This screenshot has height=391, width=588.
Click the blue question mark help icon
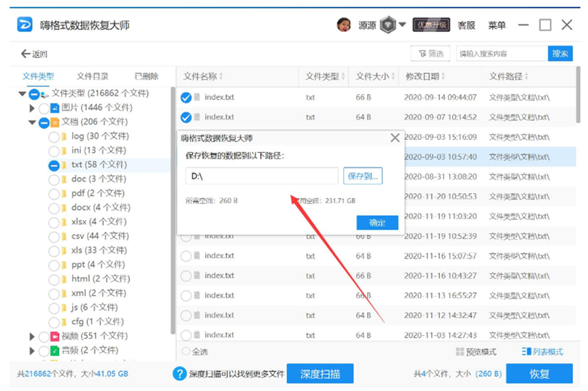179,374
